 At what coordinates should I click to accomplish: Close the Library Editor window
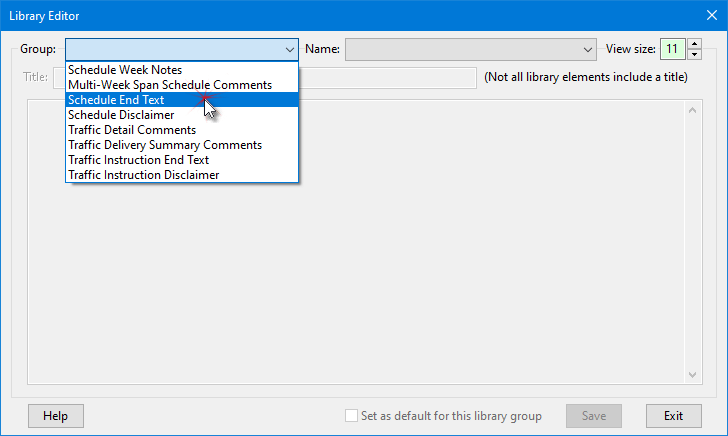pyautogui.click(x=704, y=16)
